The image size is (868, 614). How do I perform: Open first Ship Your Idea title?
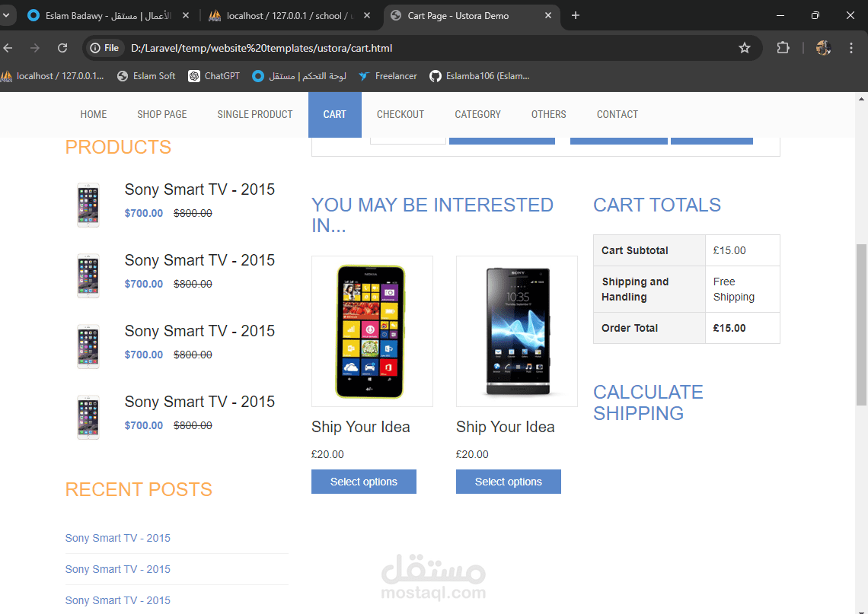click(360, 427)
